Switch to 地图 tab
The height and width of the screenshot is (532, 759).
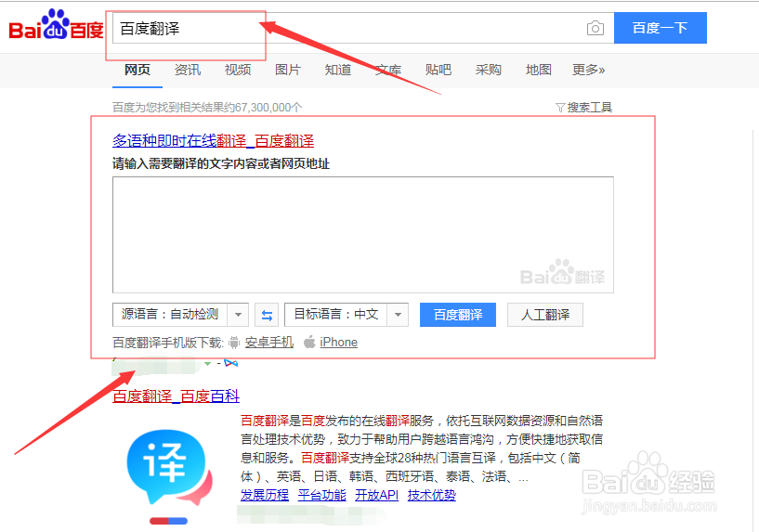tap(538, 71)
